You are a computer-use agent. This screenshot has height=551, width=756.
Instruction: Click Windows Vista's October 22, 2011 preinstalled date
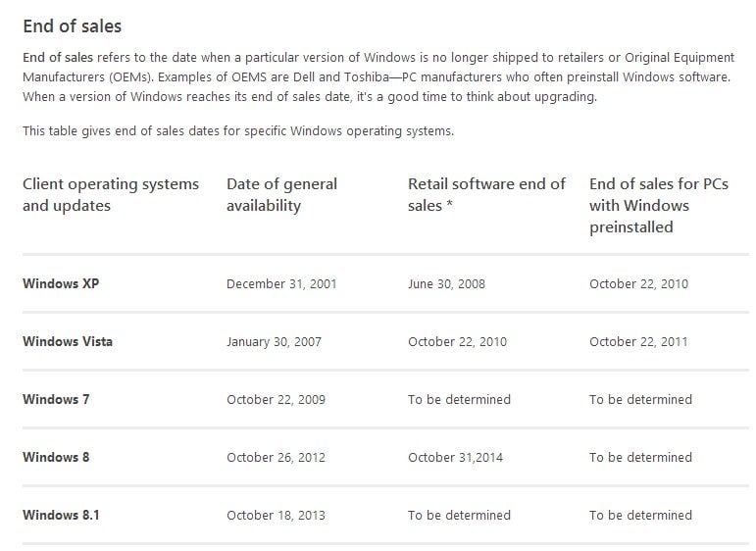638,342
